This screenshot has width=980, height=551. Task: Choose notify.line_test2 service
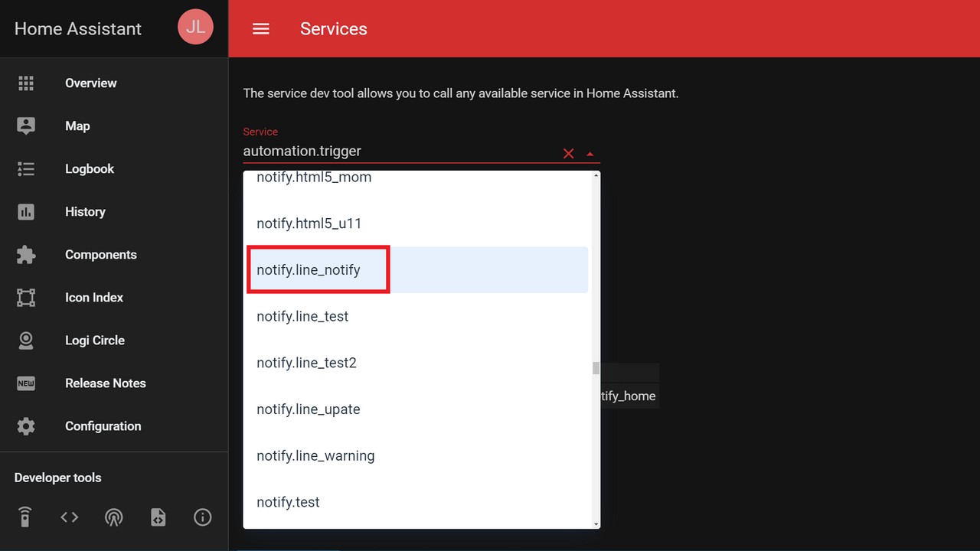[416, 363]
